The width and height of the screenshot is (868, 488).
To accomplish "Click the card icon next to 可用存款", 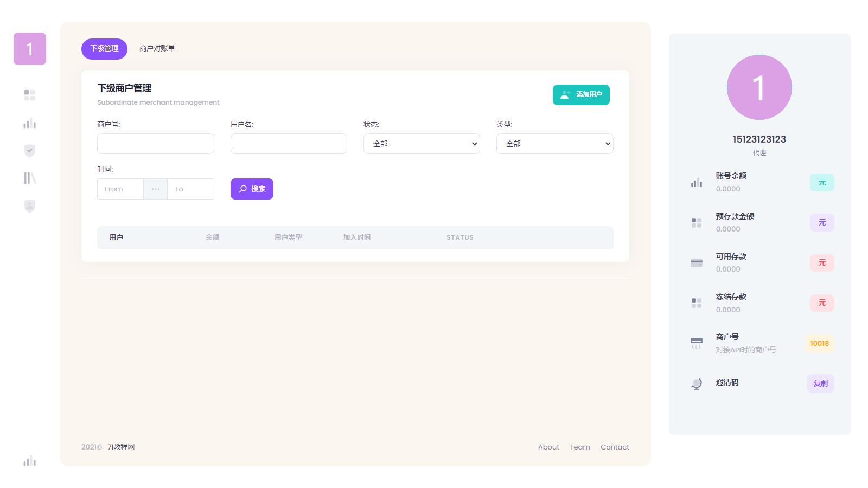I will click(x=697, y=263).
